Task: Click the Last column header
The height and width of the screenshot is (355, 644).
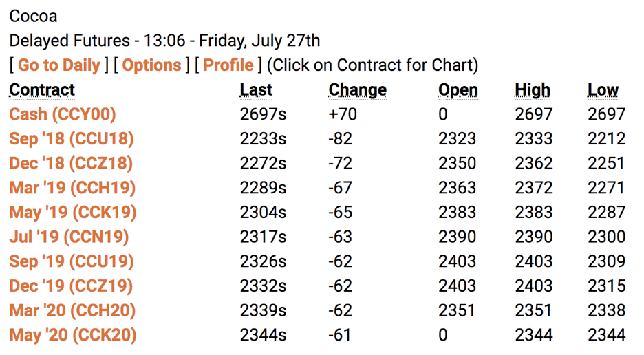Action: pos(256,90)
